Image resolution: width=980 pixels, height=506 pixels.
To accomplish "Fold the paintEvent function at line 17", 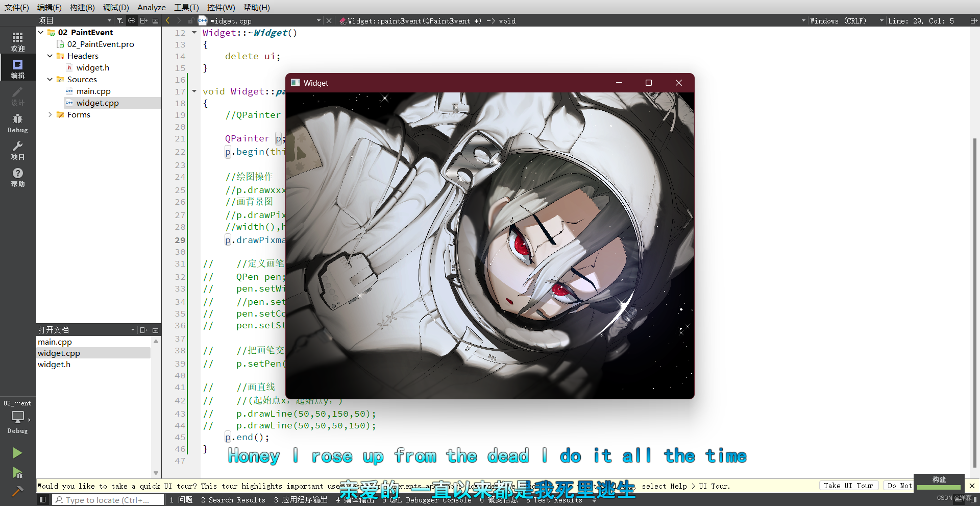I will [x=194, y=91].
